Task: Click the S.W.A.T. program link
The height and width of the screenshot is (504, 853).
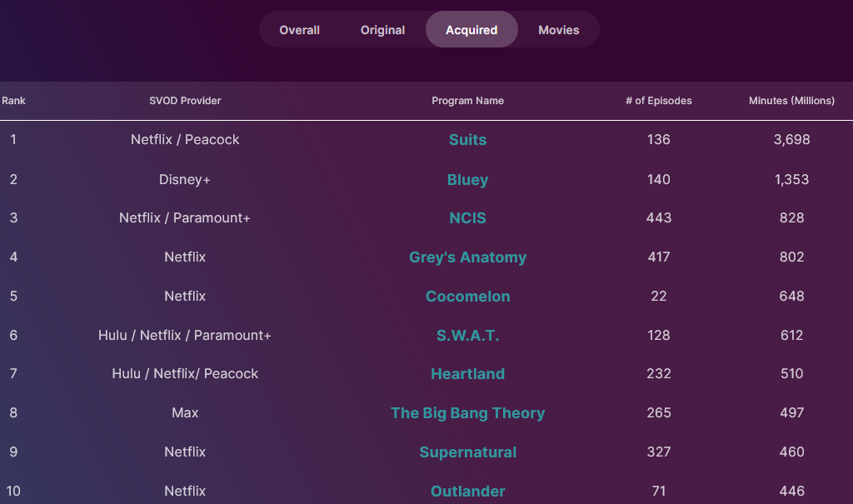Action: pos(467,336)
